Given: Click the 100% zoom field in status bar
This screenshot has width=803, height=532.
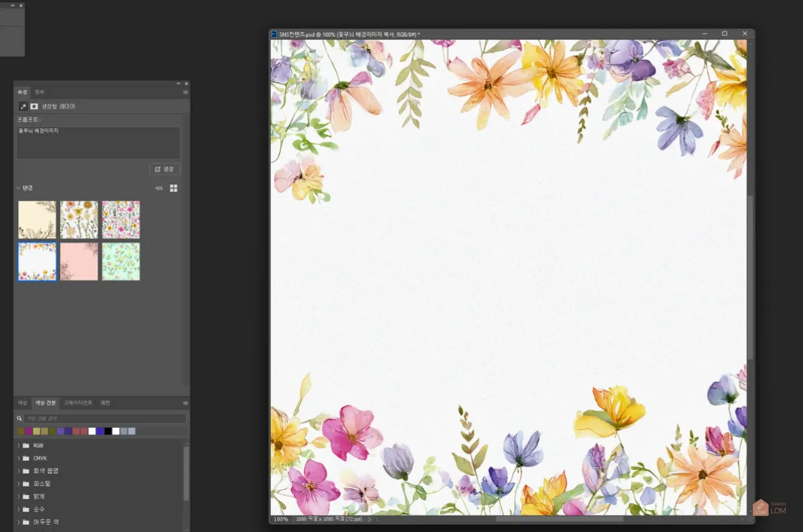Looking at the screenshot, I should (281, 519).
